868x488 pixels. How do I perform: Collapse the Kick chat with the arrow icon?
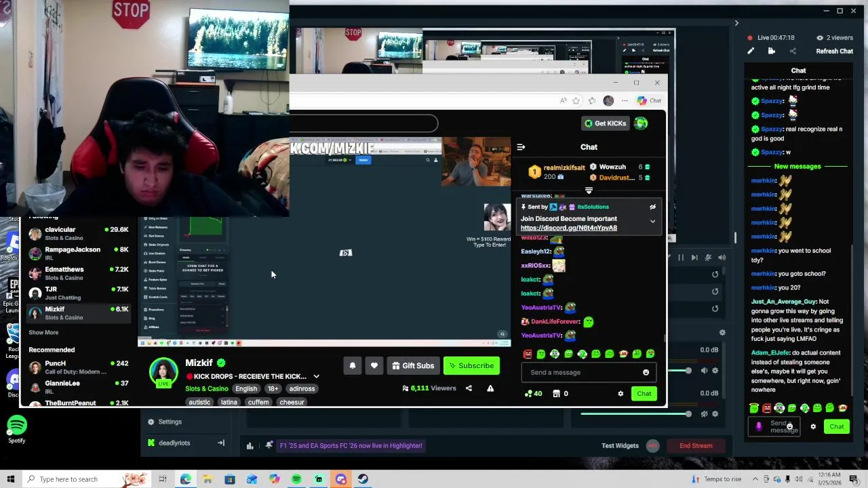(521, 147)
